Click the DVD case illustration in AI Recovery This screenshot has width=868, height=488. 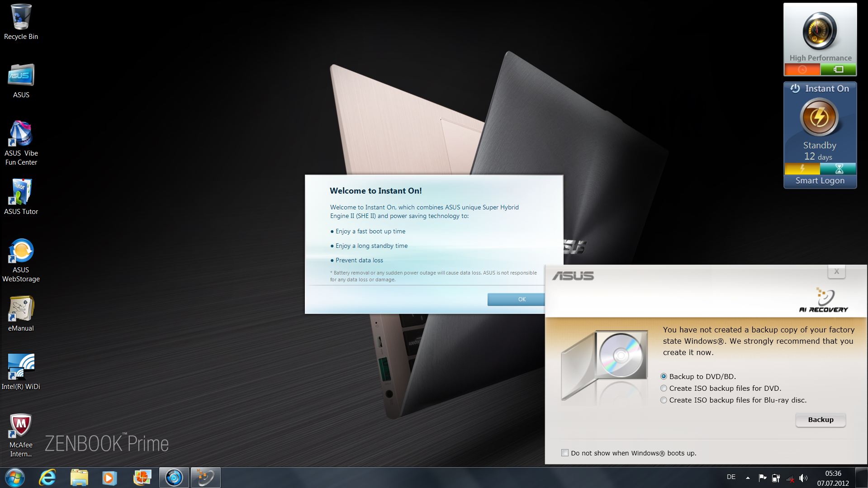(x=604, y=365)
